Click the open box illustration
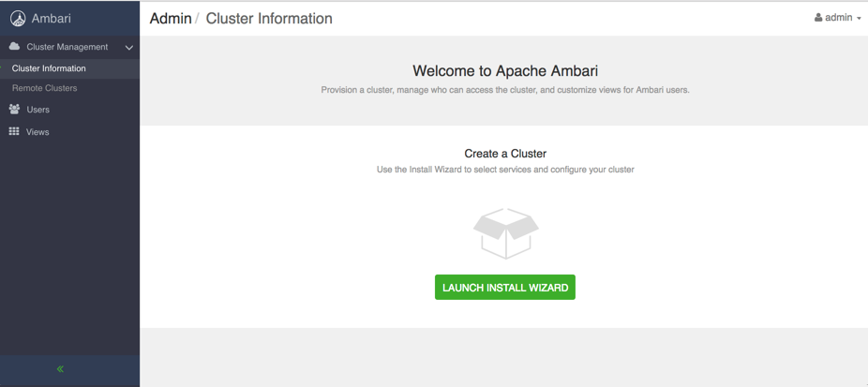Image resolution: width=868 pixels, height=387 pixels. click(506, 233)
